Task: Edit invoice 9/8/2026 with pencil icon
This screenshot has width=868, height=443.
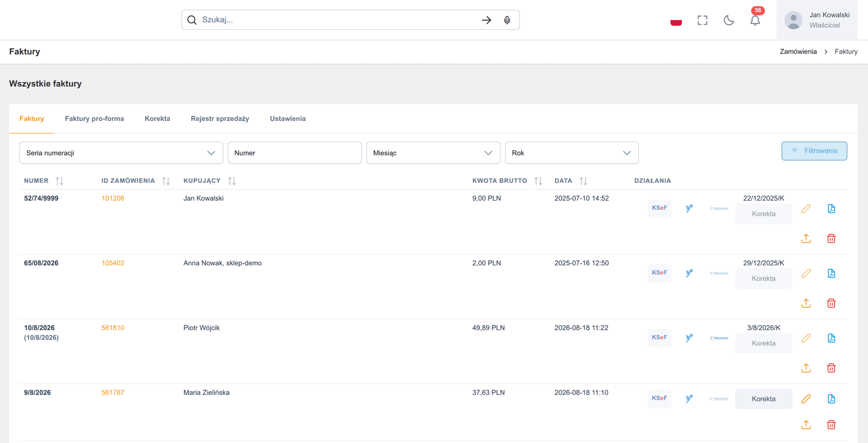Action: (806, 399)
